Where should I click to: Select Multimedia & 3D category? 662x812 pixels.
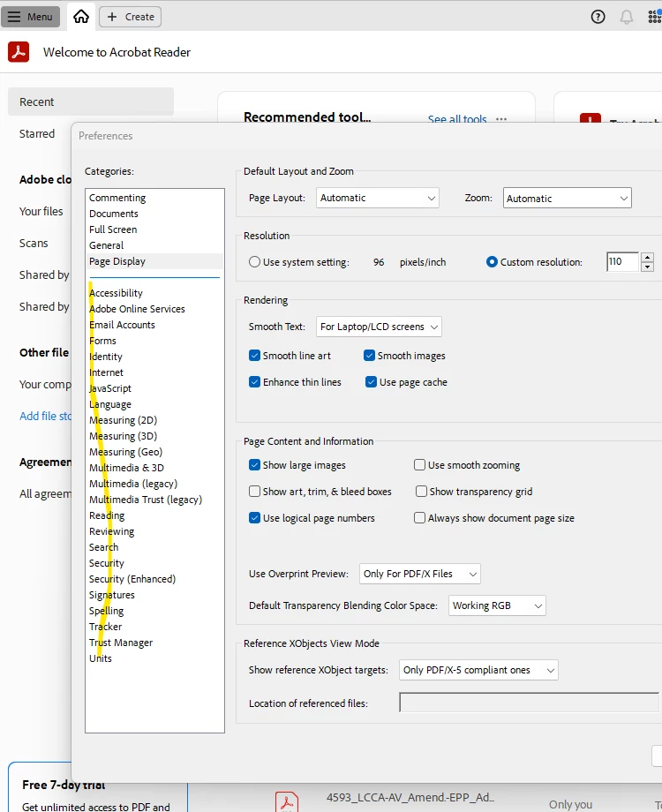pos(126,468)
